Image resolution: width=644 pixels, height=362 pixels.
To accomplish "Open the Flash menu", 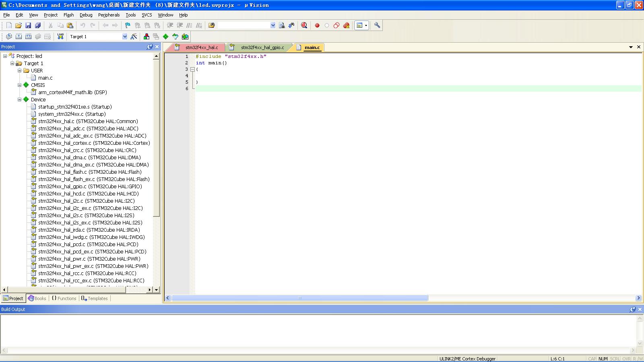I will click(68, 15).
